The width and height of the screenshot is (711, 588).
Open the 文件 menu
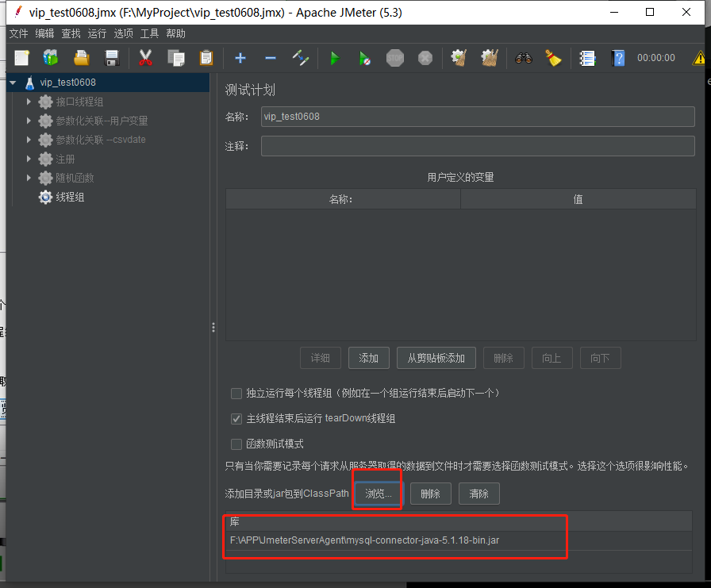click(18, 33)
